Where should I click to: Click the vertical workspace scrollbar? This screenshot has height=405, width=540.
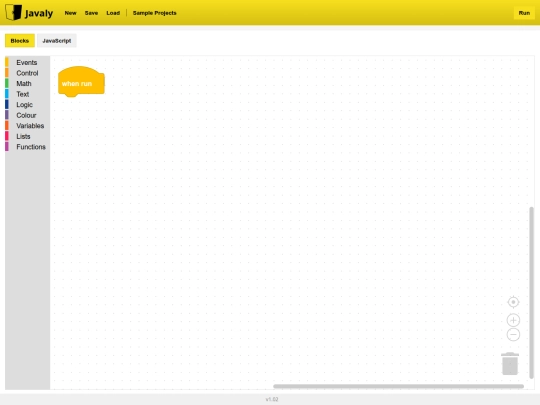531,292
